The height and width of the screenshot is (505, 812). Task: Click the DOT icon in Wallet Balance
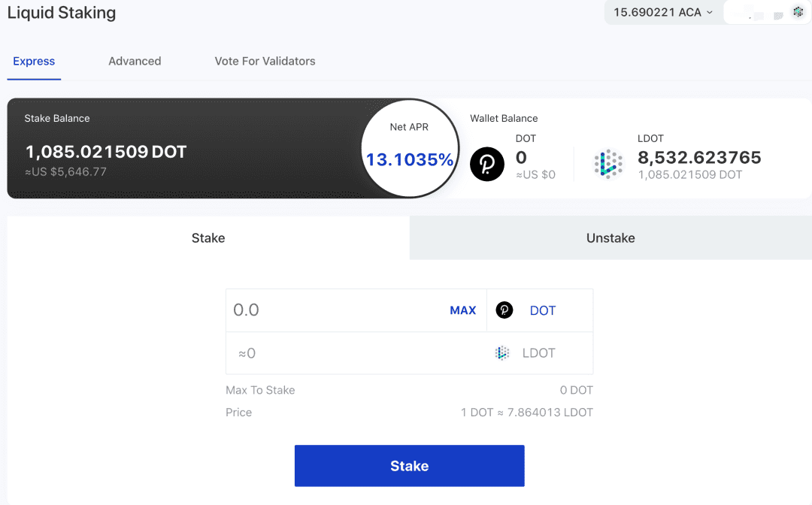(486, 164)
